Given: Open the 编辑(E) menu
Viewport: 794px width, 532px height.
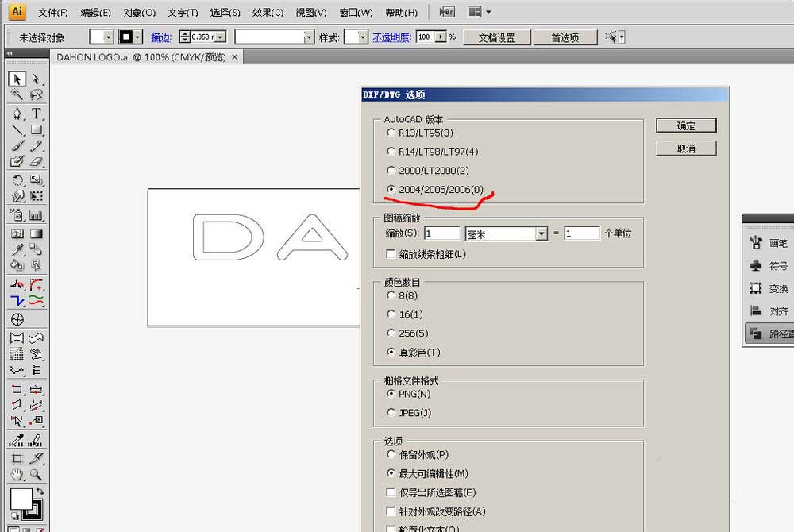Looking at the screenshot, I should pyautogui.click(x=96, y=13).
